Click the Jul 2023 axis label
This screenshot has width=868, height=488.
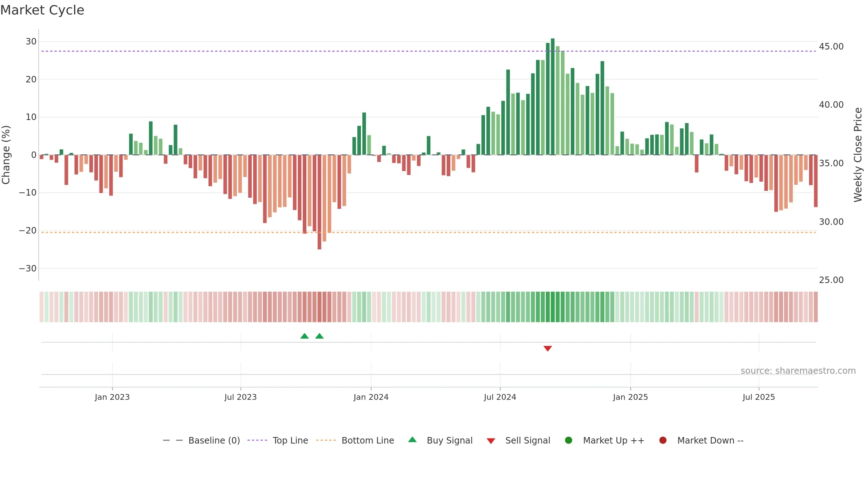coord(241,397)
